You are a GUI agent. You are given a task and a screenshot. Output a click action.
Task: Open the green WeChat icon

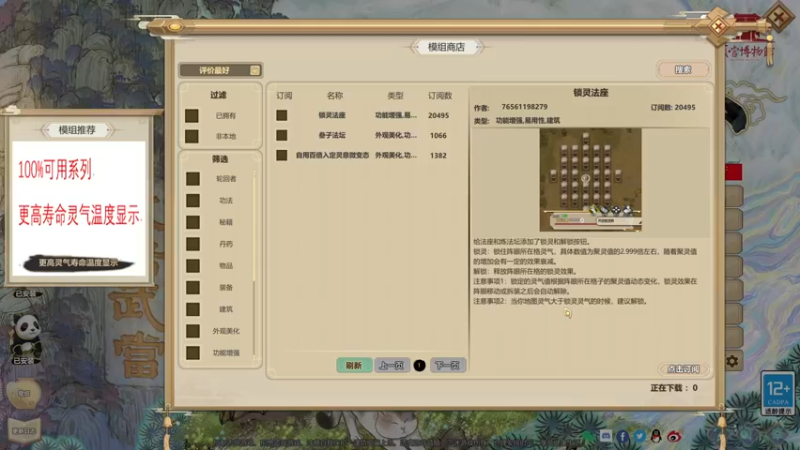coord(588,436)
